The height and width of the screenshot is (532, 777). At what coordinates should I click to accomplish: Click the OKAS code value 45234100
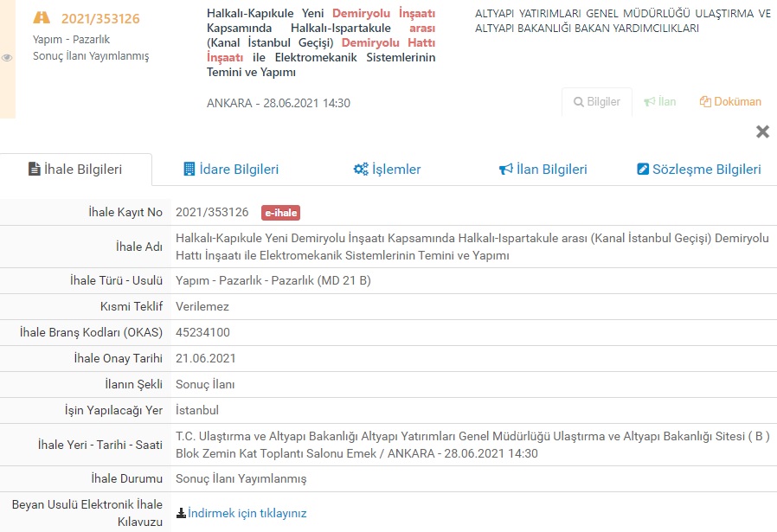(202, 332)
